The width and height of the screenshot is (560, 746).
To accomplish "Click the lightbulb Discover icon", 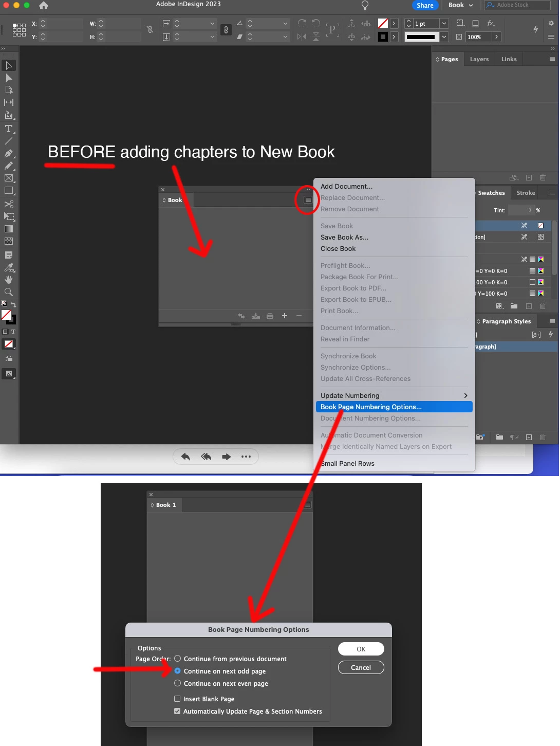I will pyautogui.click(x=365, y=5).
